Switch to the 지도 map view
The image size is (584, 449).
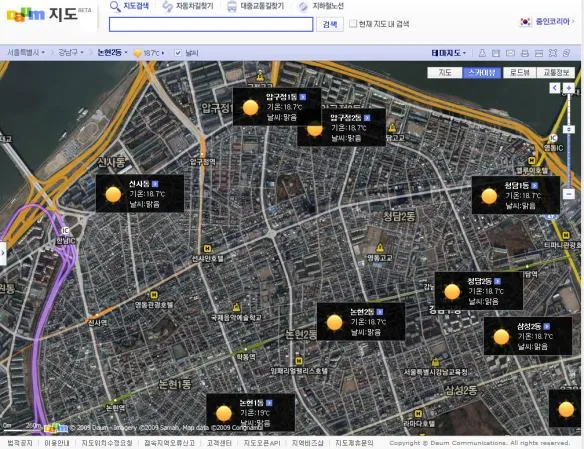pyautogui.click(x=445, y=72)
